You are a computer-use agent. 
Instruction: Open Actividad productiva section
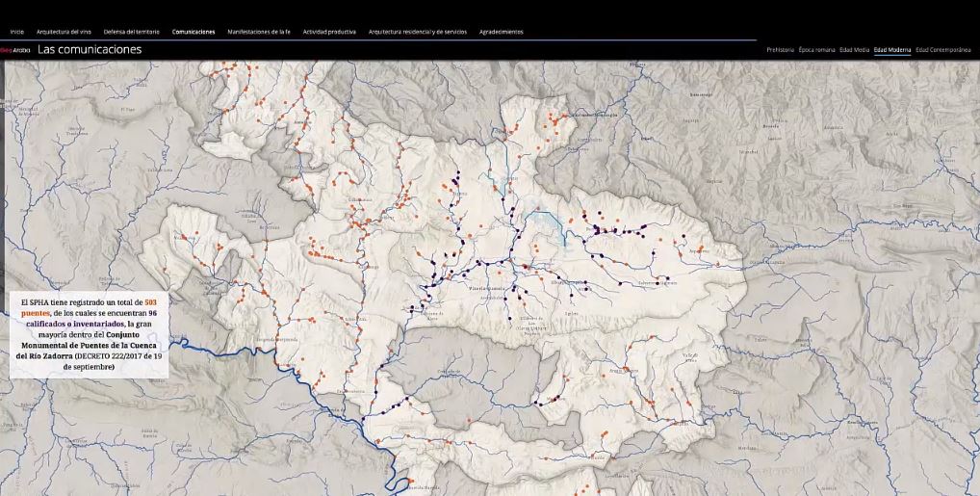[x=329, y=32]
